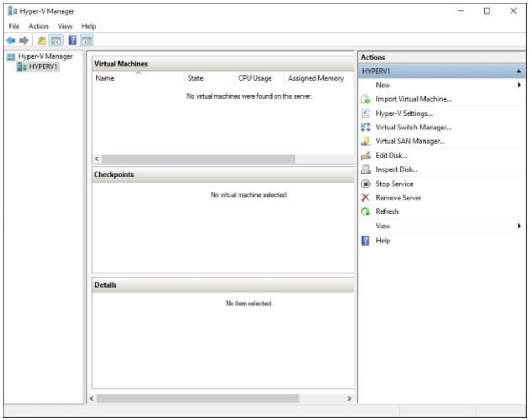The width and height of the screenshot is (530, 420).
Task: Click right arrow of bottom scrollbar
Action: click(349, 398)
